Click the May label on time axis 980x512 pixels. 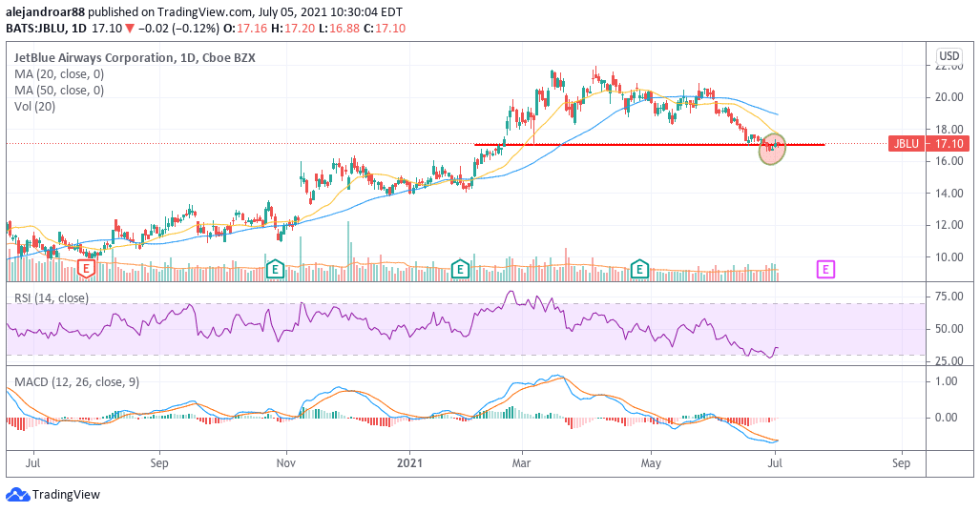pos(651,463)
